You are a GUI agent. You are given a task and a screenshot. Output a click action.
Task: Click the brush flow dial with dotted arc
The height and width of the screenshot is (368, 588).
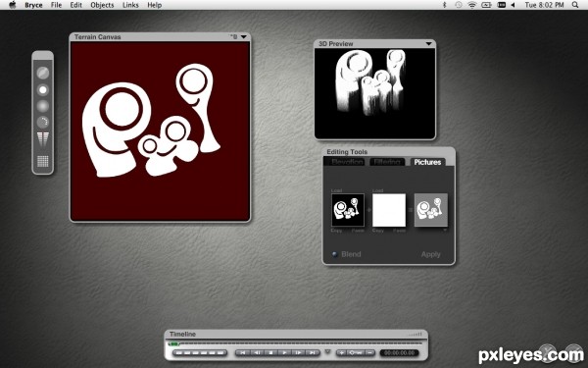[43, 123]
